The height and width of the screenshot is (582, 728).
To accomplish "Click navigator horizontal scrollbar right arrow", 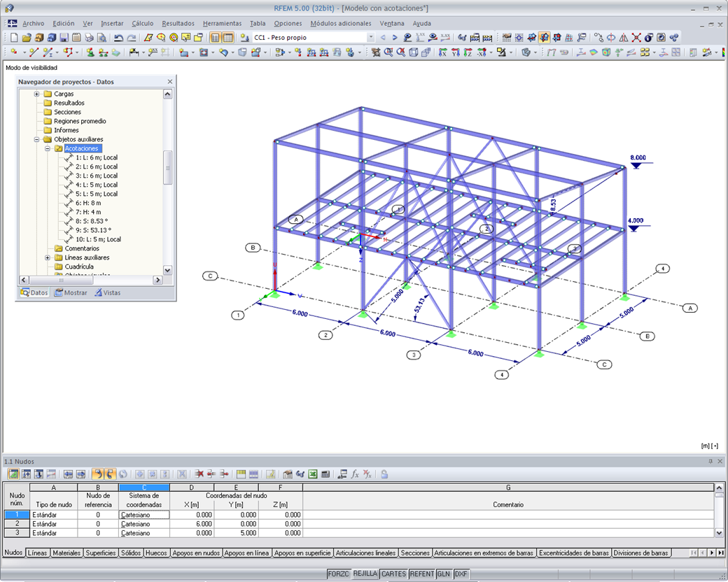I will point(158,280).
